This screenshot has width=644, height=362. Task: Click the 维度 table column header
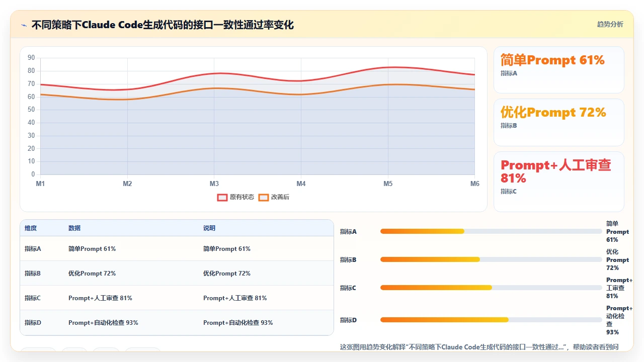(x=31, y=228)
